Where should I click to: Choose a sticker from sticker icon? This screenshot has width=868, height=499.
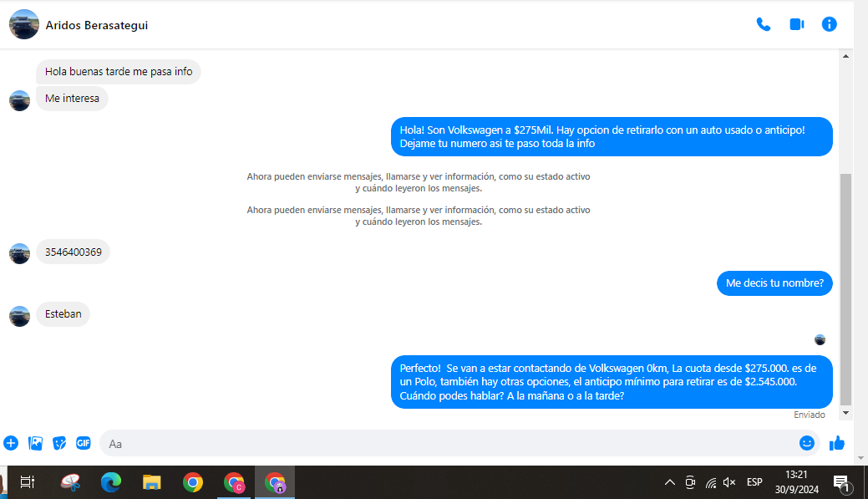point(59,443)
